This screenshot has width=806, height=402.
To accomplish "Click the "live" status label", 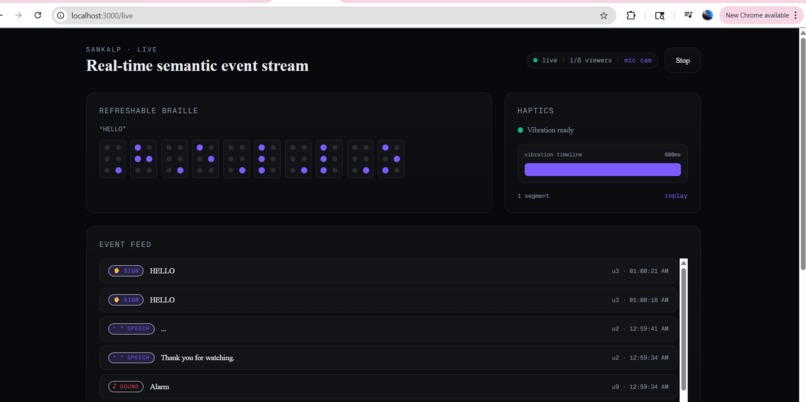I will click(x=549, y=61).
